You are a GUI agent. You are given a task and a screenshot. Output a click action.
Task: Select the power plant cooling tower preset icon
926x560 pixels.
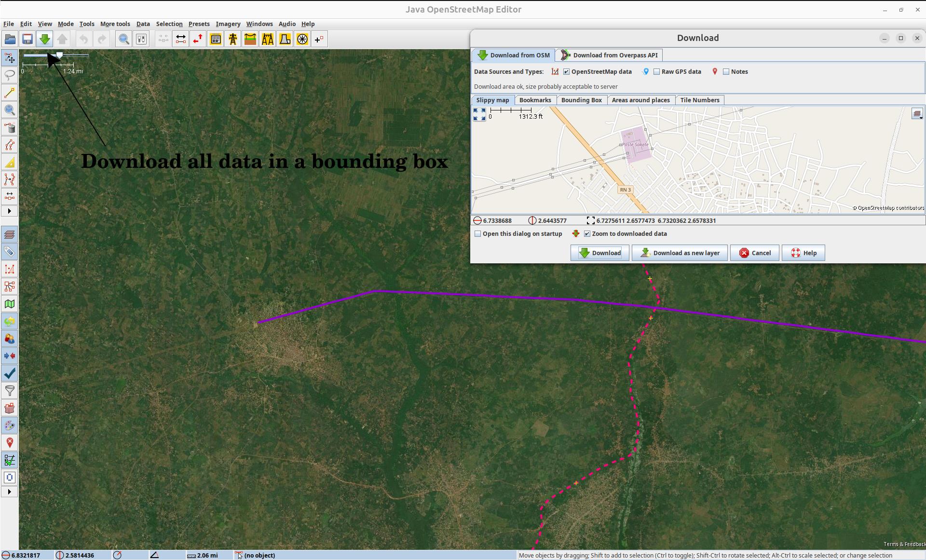point(285,39)
